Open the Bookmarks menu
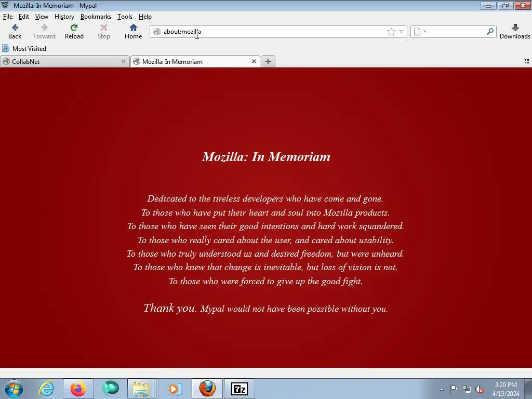 96,17
